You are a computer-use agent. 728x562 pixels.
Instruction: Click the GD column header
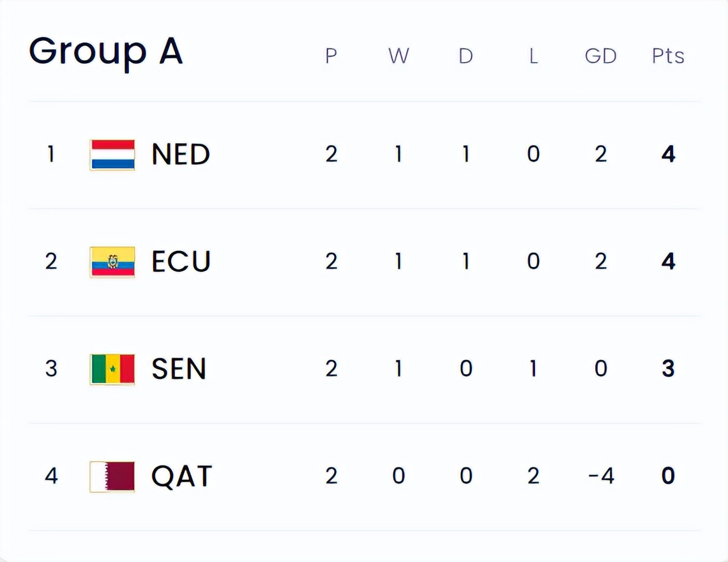(x=600, y=56)
